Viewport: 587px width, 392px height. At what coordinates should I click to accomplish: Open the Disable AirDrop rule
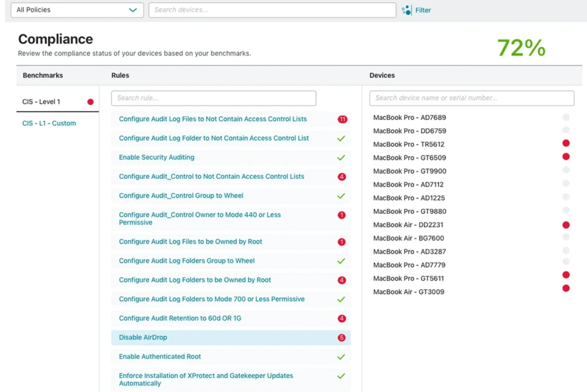click(142, 338)
